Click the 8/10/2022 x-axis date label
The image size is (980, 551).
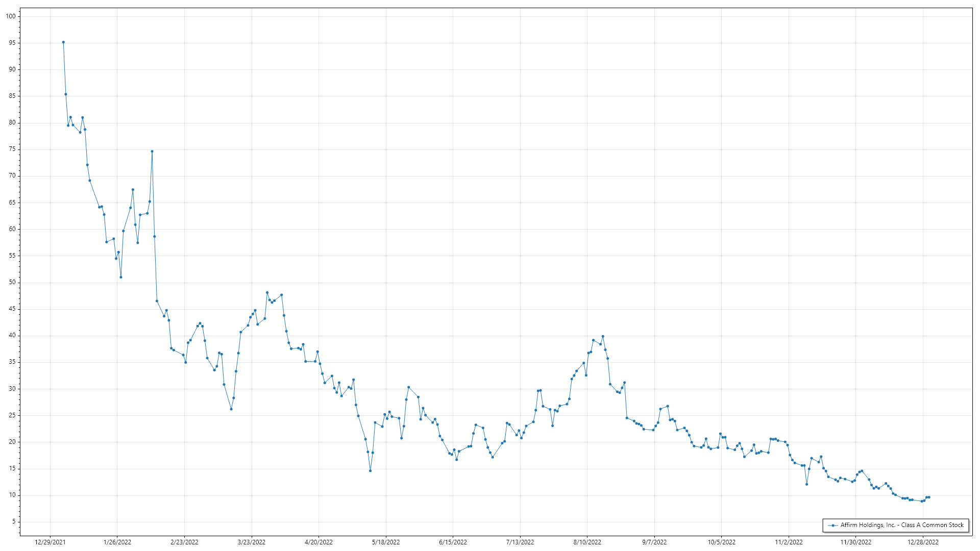pyautogui.click(x=587, y=542)
